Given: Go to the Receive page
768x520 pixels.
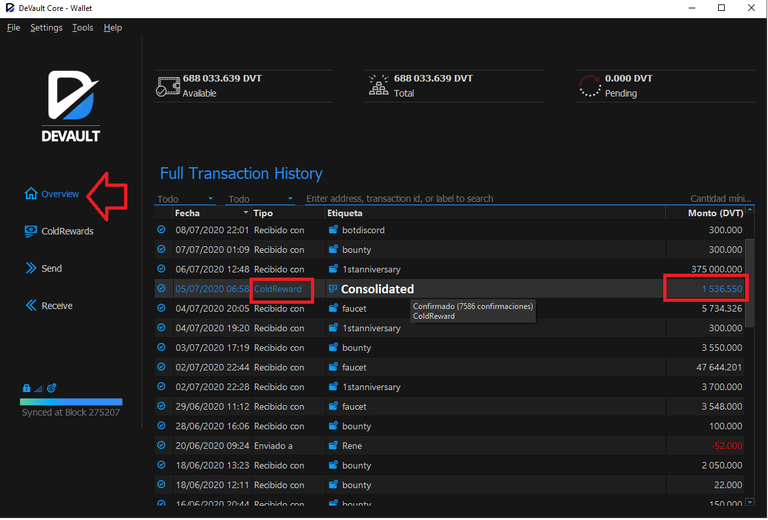Looking at the screenshot, I should point(49,306).
